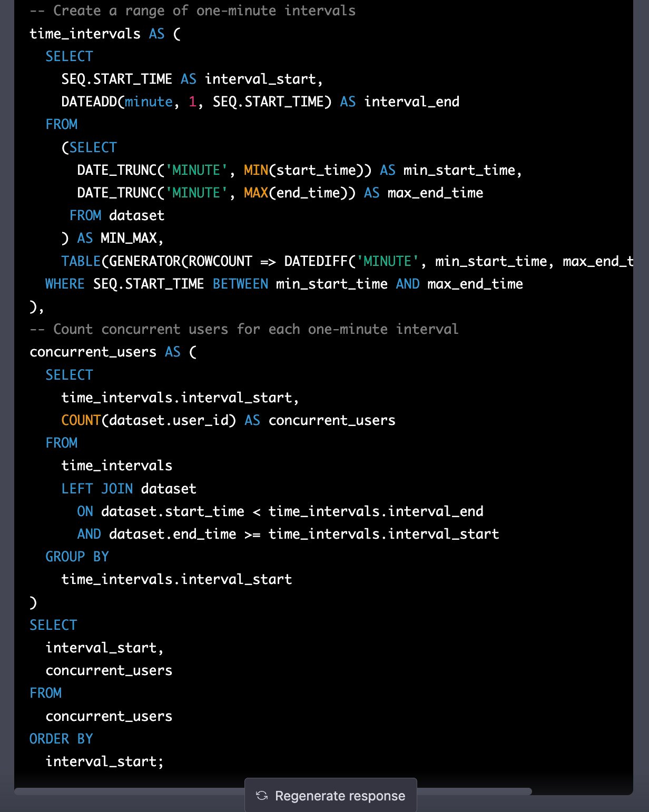
Task: Click the TABLE(GENERATOR(ROWCOUNT line
Action: pyautogui.click(x=347, y=262)
